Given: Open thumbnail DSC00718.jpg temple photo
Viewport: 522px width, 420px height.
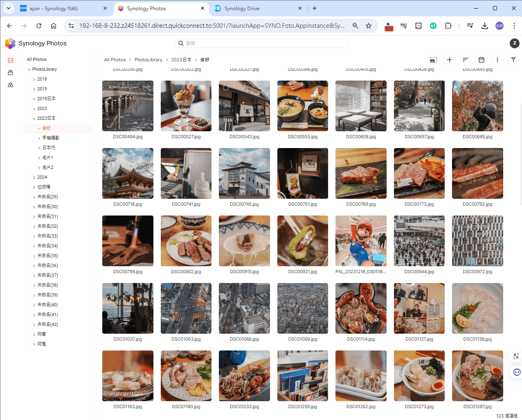Looking at the screenshot, I should coord(128,173).
